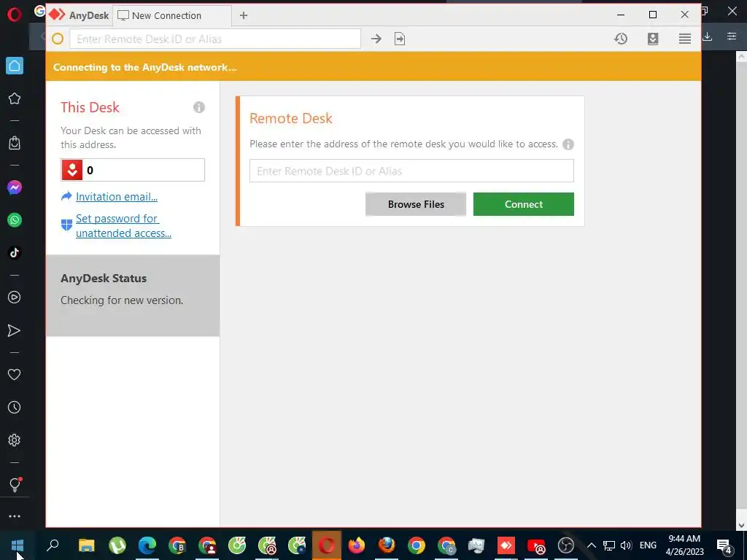Click the info icon beside This Desk
The width and height of the screenshot is (747, 560).
coord(199,107)
